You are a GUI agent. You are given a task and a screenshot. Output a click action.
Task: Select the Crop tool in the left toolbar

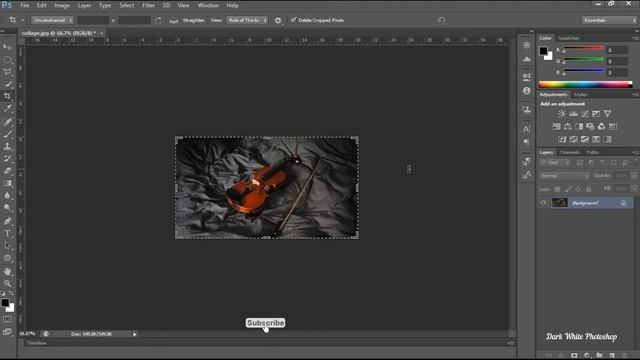tap(7, 96)
